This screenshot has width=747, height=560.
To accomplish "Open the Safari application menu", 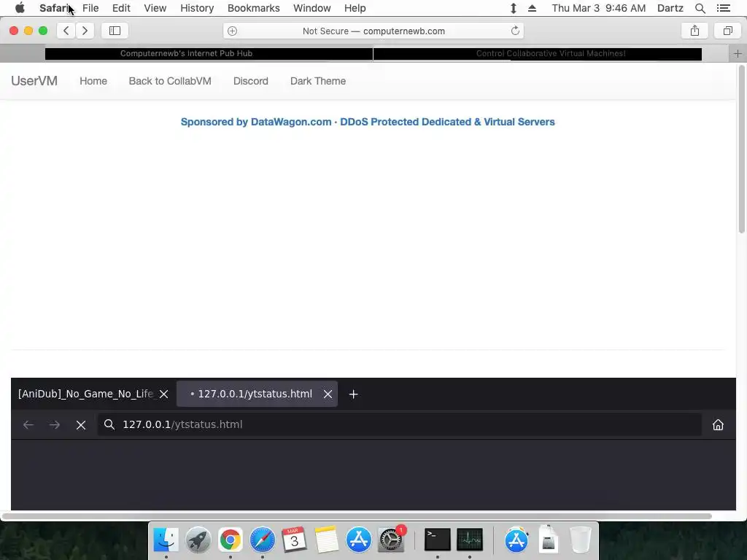I will pyautogui.click(x=54, y=8).
